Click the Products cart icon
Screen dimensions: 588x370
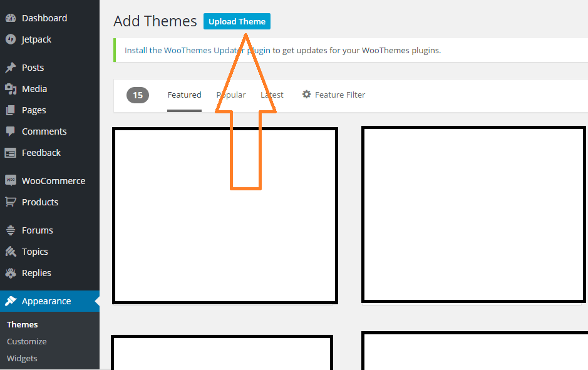[x=11, y=202]
